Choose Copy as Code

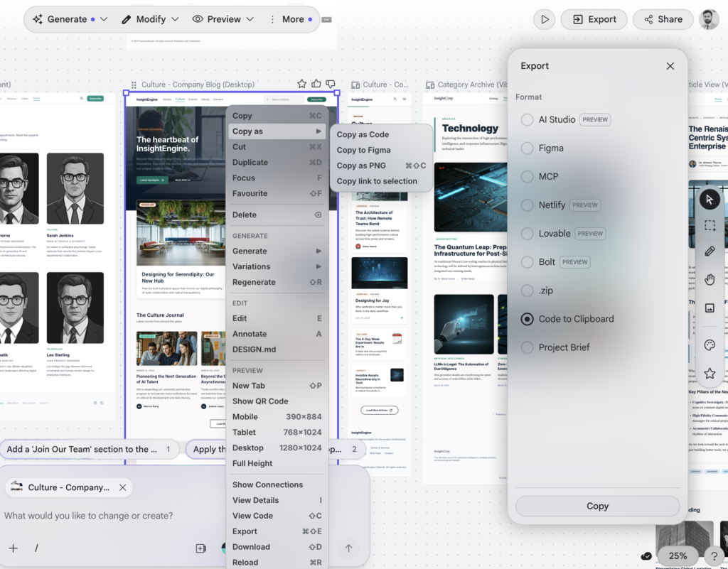click(381, 134)
